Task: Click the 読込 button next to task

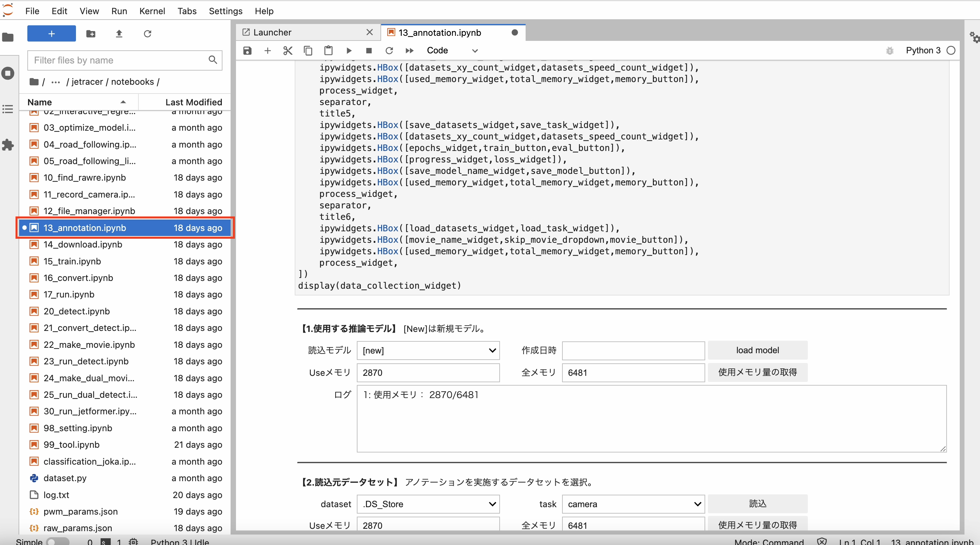Action: (758, 503)
